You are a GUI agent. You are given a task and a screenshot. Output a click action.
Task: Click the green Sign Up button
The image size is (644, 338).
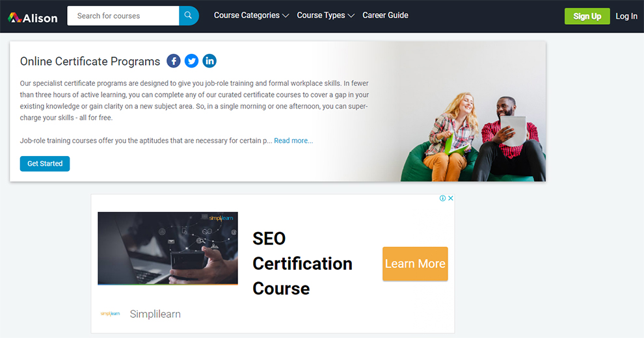587,16
